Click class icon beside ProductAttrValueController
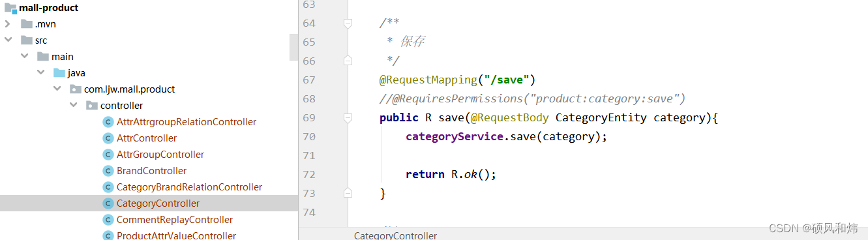Screen dimensions: 868x240 [108, 235]
